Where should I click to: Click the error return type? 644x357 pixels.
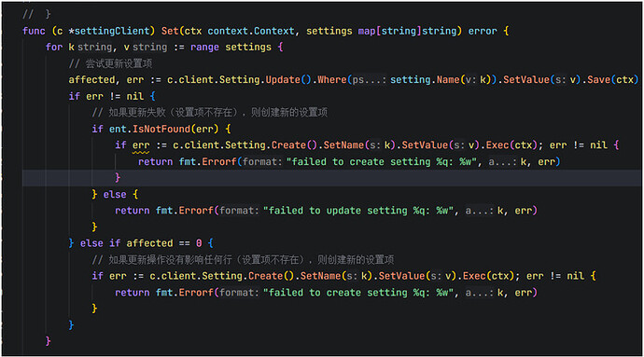pyautogui.click(x=483, y=31)
